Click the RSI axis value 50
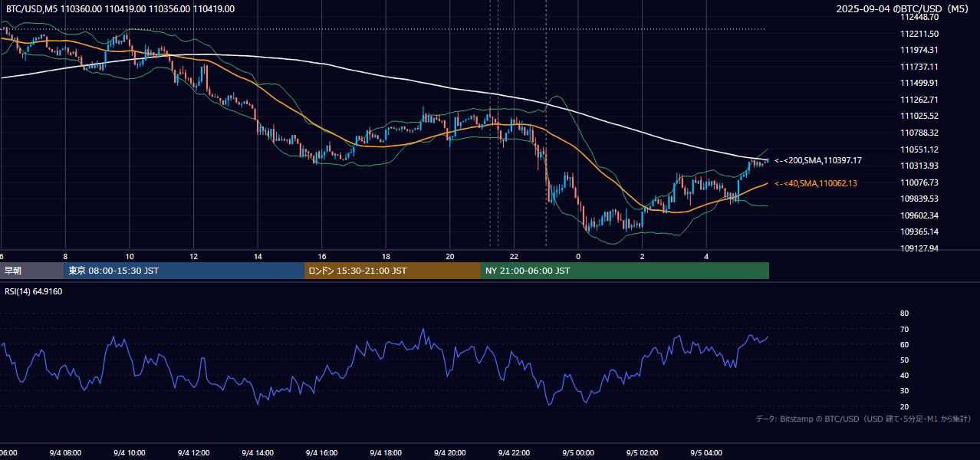 (x=904, y=360)
